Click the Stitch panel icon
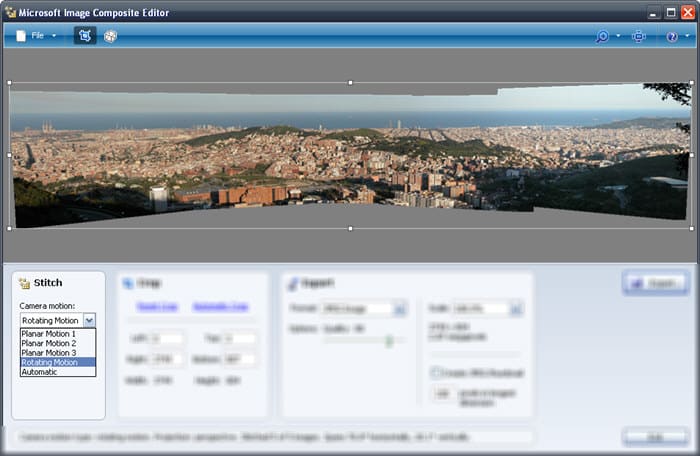 click(24, 283)
